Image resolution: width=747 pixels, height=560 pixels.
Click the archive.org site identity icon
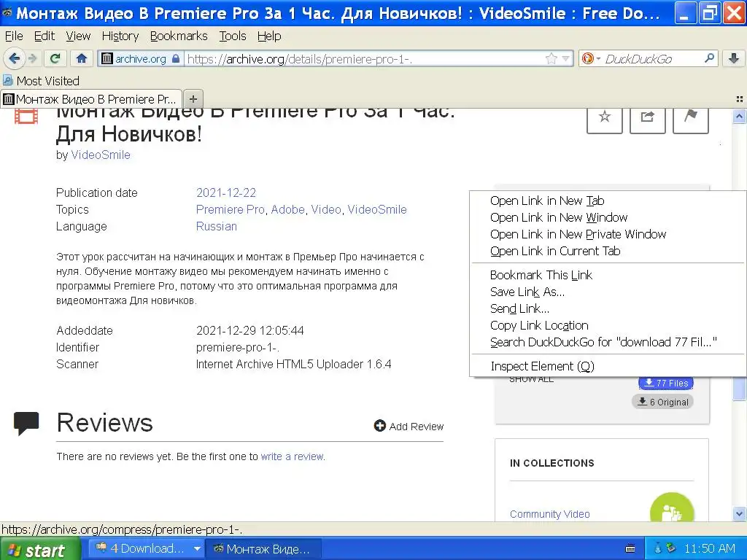coord(107,58)
